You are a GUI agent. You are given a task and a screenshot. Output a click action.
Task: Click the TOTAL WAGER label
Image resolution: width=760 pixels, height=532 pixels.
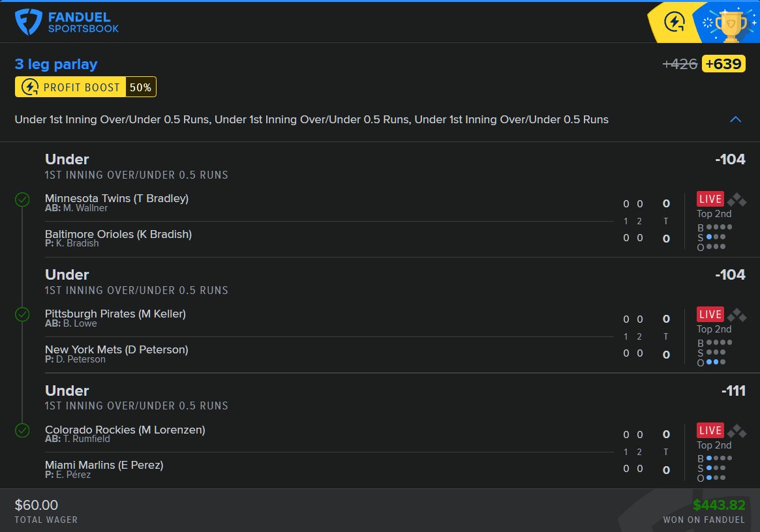click(46, 520)
